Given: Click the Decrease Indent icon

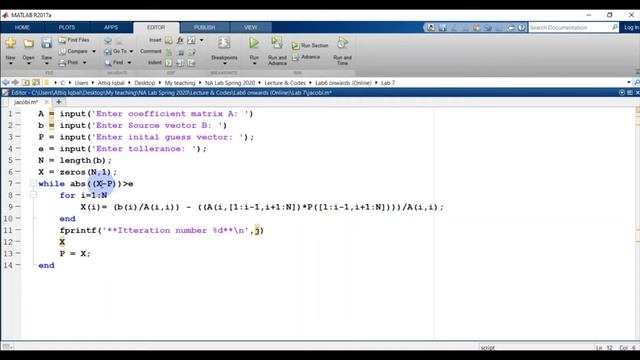Looking at the screenshot, I should 191,63.
